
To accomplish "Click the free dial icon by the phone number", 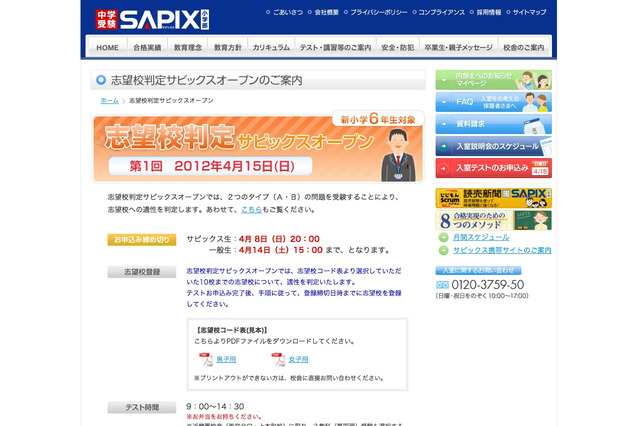I will pos(442,285).
